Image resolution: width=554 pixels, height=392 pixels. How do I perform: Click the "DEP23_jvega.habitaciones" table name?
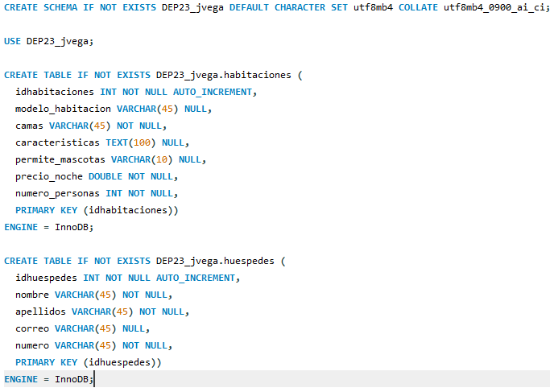tap(223, 75)
